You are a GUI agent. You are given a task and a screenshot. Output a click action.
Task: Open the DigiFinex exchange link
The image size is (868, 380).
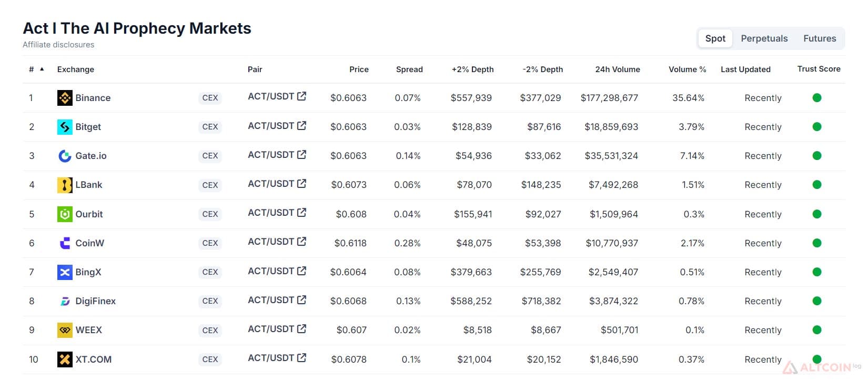click(x=95, y=301)
